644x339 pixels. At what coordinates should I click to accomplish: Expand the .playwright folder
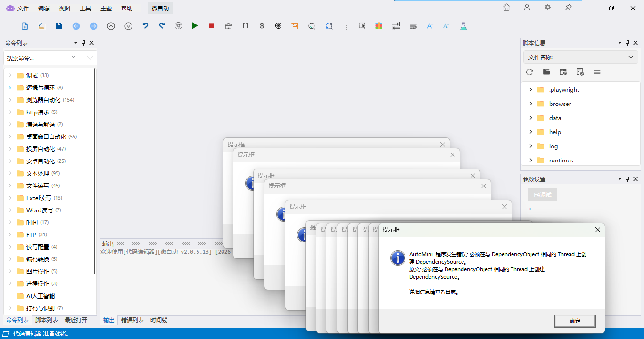(x=530, y=89)
